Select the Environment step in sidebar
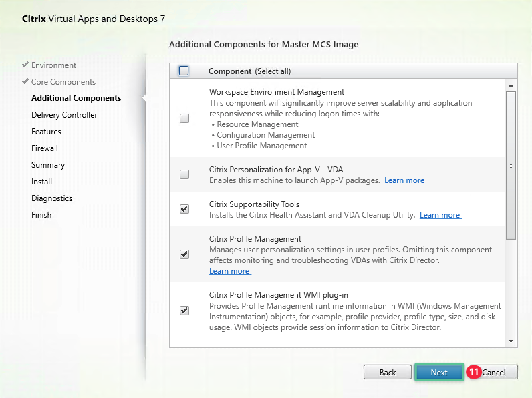This screenshot has width=532, height=398. [x=53, y=65]
